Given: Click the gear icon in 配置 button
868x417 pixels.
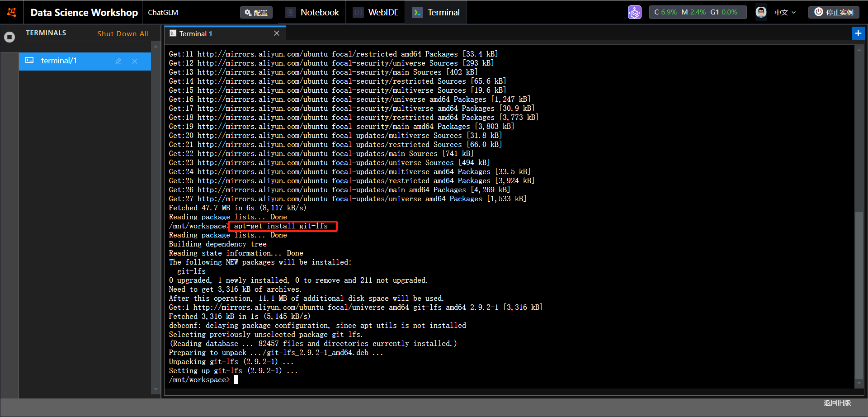Looking at the screenshot, I should tap(248, 13).
